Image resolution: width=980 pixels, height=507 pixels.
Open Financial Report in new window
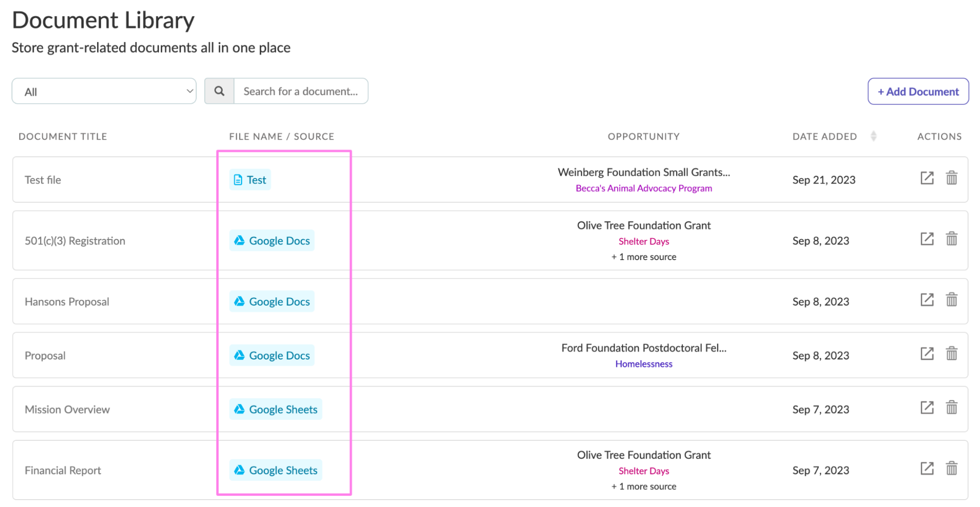(927, 468)
